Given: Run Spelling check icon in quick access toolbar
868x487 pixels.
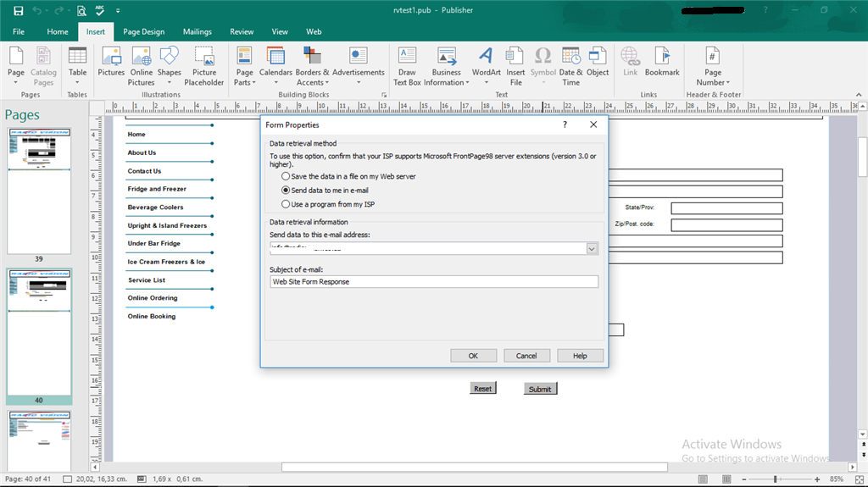Looking at the screenshot, I should (x=100, y=10).
